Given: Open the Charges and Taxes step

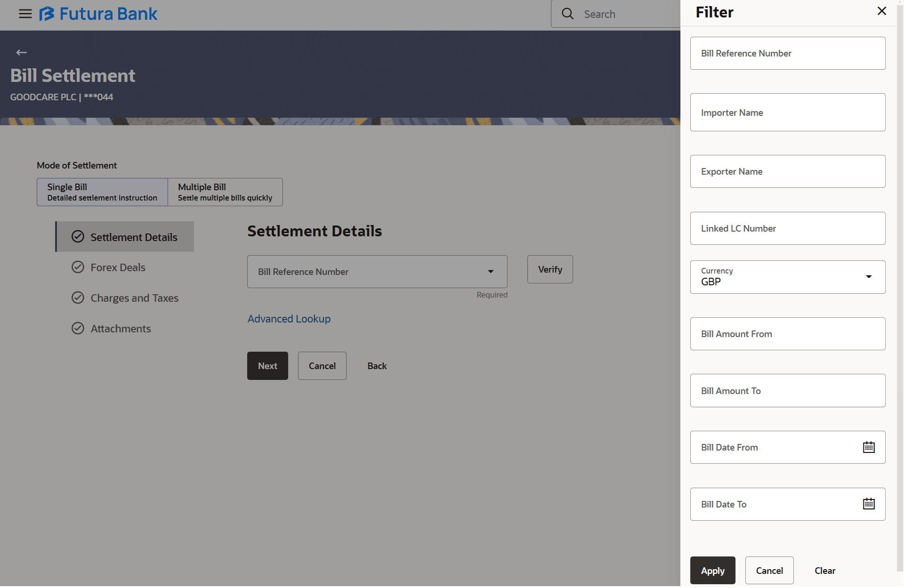Looking at the screenshot, I should click(x=134, y=298).
